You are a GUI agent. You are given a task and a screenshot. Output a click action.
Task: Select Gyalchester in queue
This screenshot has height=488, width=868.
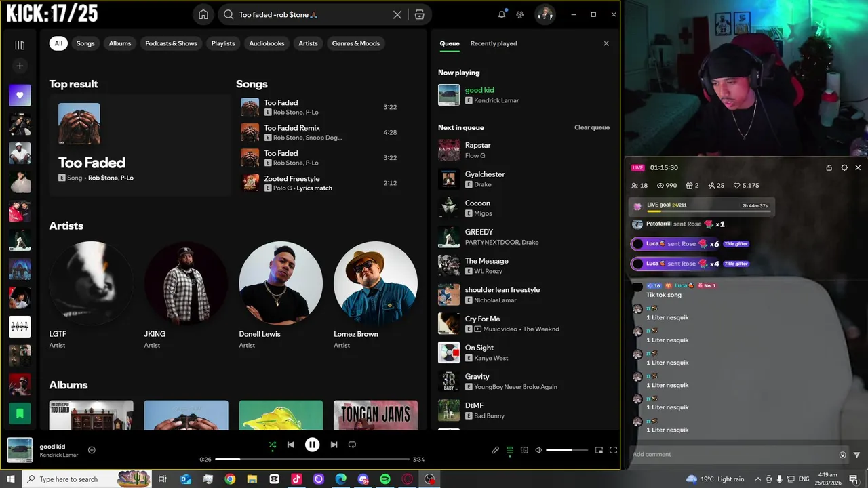[524, 179]
